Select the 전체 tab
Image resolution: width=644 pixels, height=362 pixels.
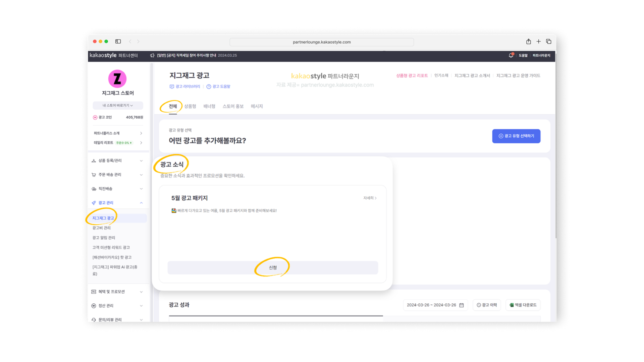pos(173,106)
